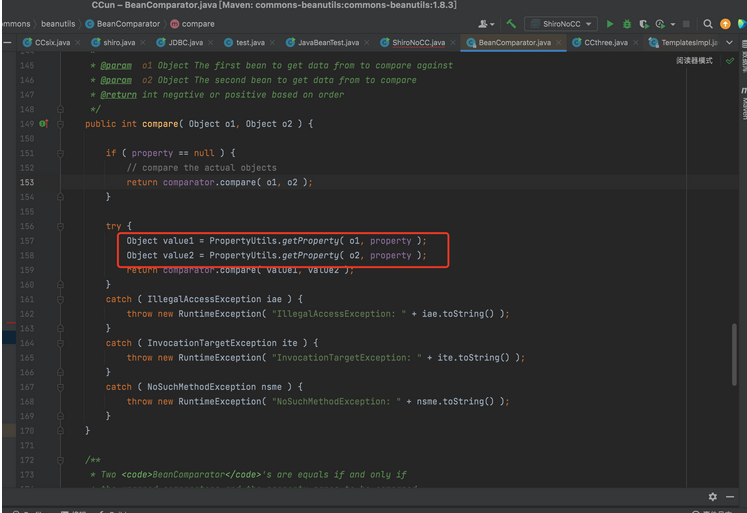The height and width of the screenshot is (513, 747).
Task: Fold the try block at line 156
Action: coord(61,227)
